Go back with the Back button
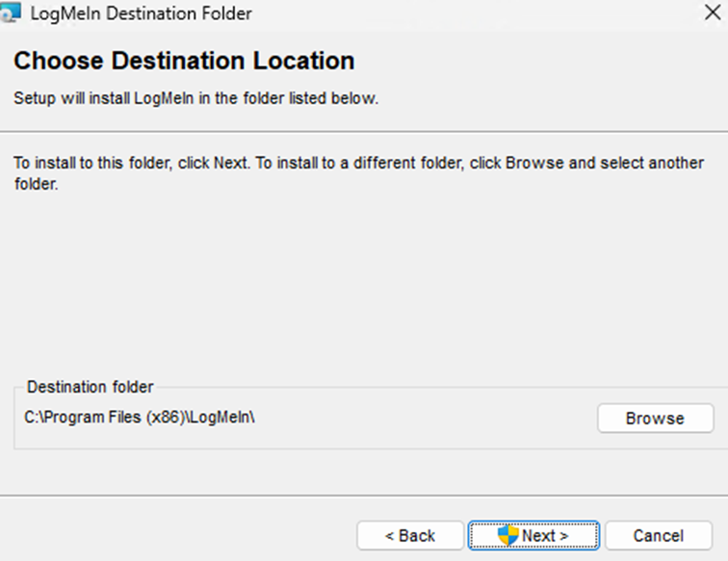This screenshot has width=728, height=561. [x=410, y=535]
